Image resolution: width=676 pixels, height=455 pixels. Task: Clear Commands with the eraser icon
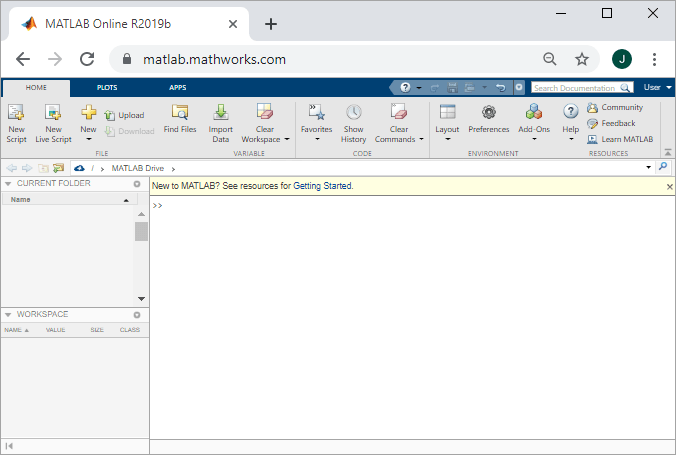399,112
